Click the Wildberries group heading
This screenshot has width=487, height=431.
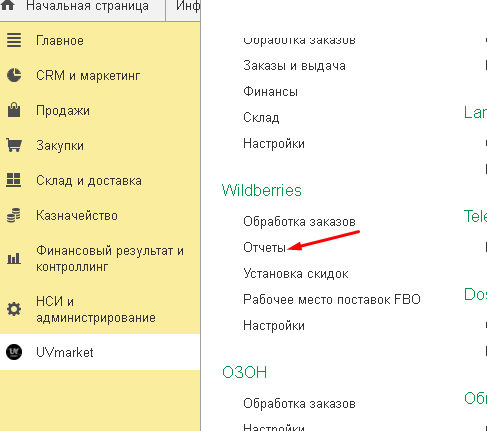click(262, 190)
